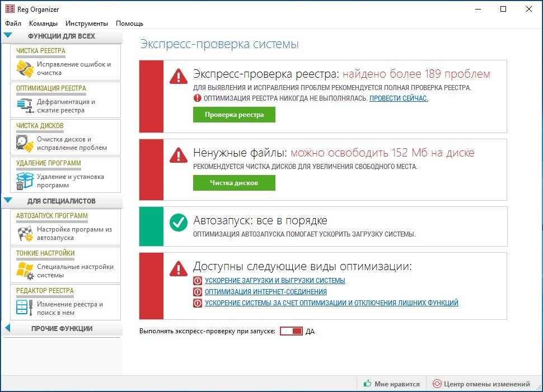543x392 pixels.
Task: Click 'Исправление ошибок и очистка' description
Action: (x=74, y=69)
